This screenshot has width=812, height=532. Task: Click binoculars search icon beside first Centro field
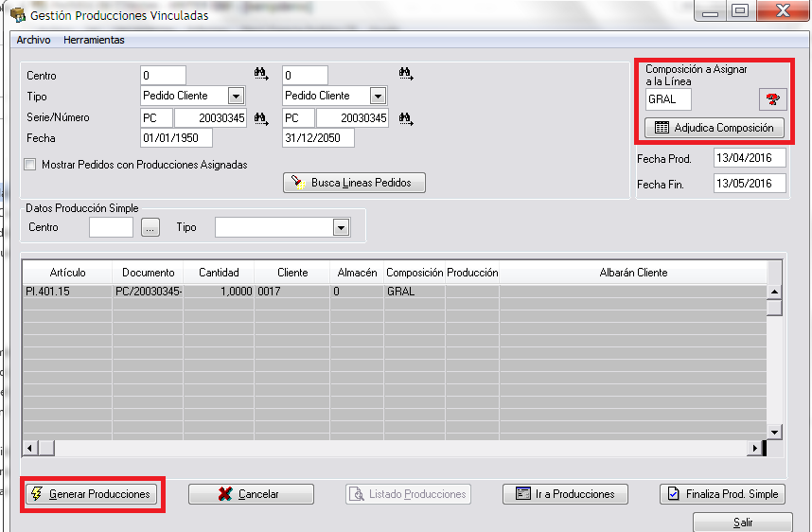(x=261, y=74)
